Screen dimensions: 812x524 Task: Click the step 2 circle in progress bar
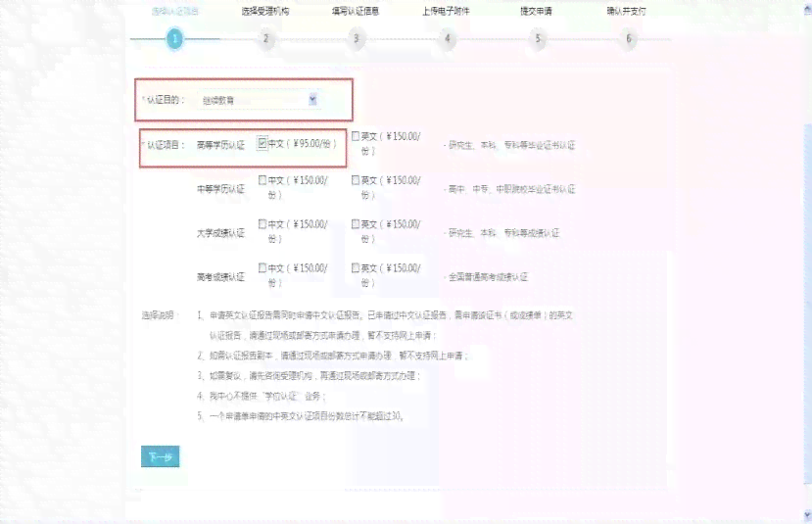click(265, 39)
